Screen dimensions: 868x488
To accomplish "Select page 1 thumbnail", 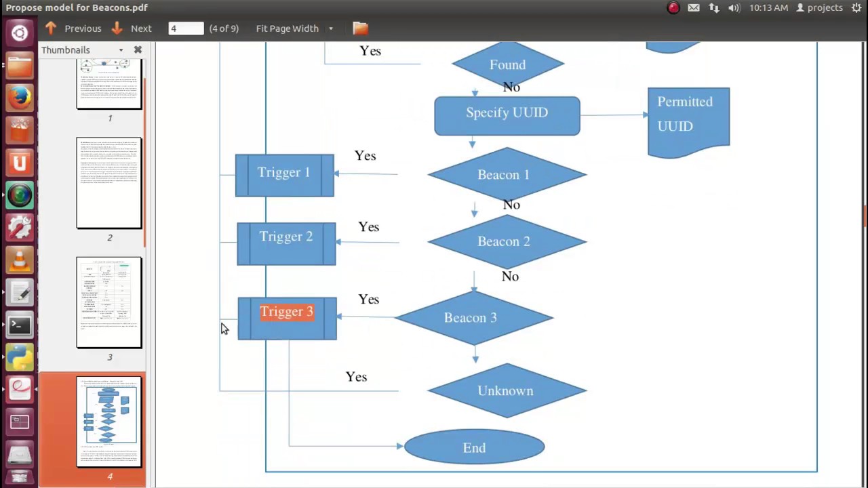I will tap(109, 84).
